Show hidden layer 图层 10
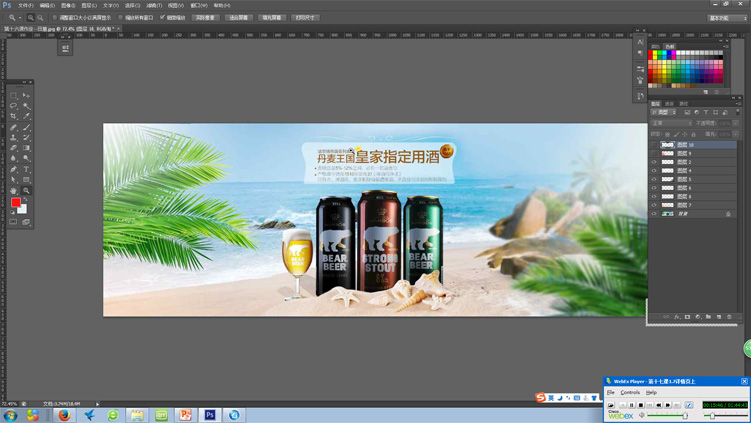 click(x=654, y=145)
